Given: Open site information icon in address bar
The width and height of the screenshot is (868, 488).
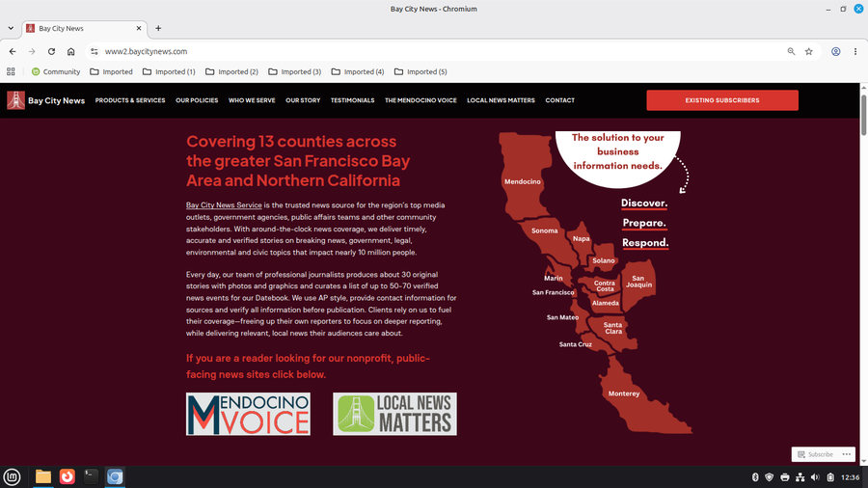Looking at the screenshot, I should tap(95, 51).
